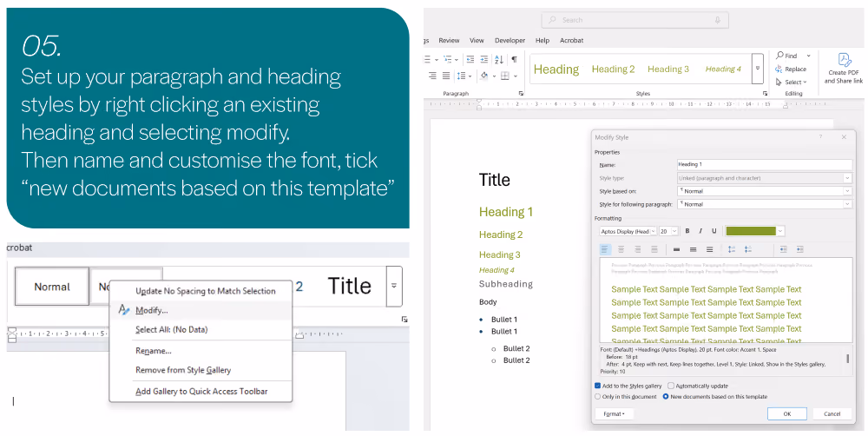Click the Search box at the top
Image resolution: width=868 pixels, height=436 pixels.
tap(635, 20)
